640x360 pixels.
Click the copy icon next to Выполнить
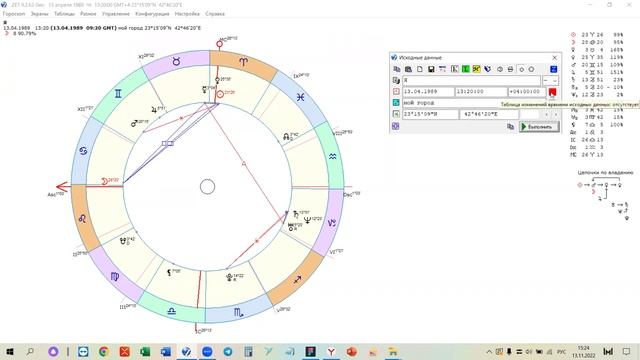click(510, 127)
